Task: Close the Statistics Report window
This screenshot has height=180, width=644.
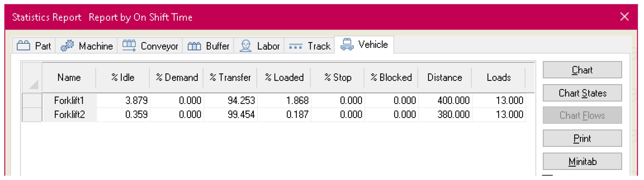Action: coord(624,17)
